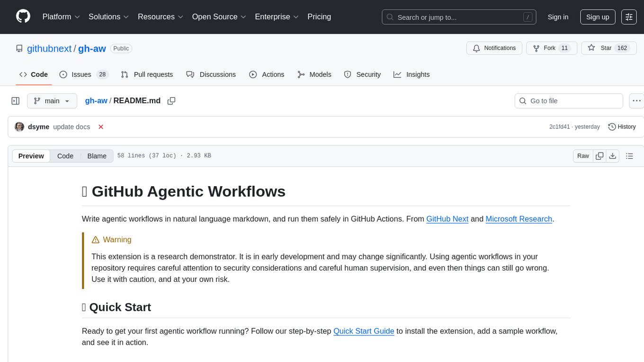Expand the file tree side panel
644x362 pixels.
point(16,101)
